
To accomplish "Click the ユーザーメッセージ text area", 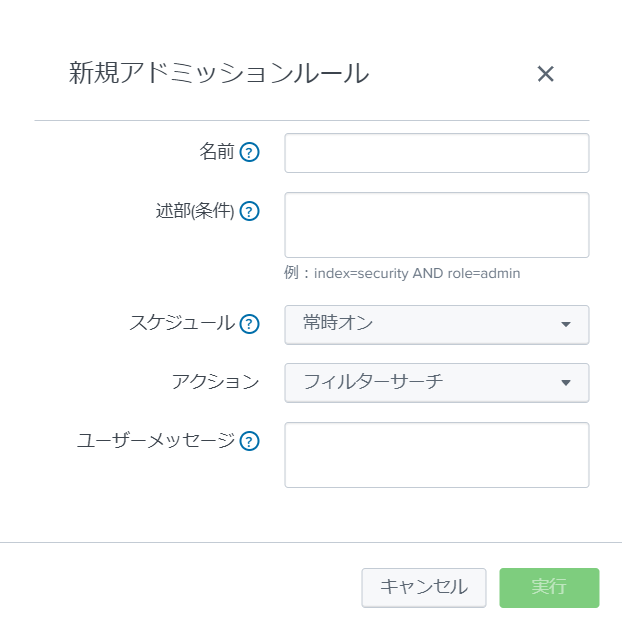I will click(x=436, y=454).
